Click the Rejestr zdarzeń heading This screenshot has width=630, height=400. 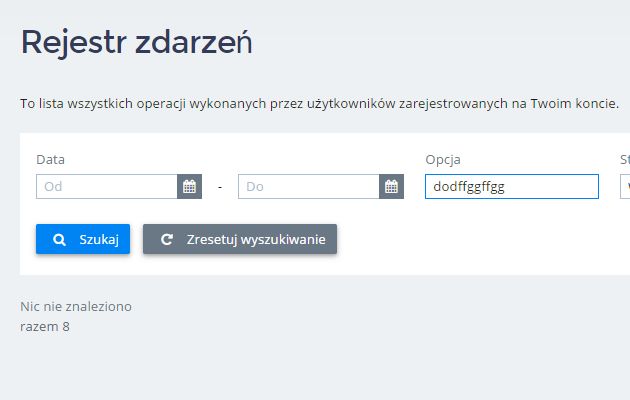pyautogui.click(x=137, y=42)
